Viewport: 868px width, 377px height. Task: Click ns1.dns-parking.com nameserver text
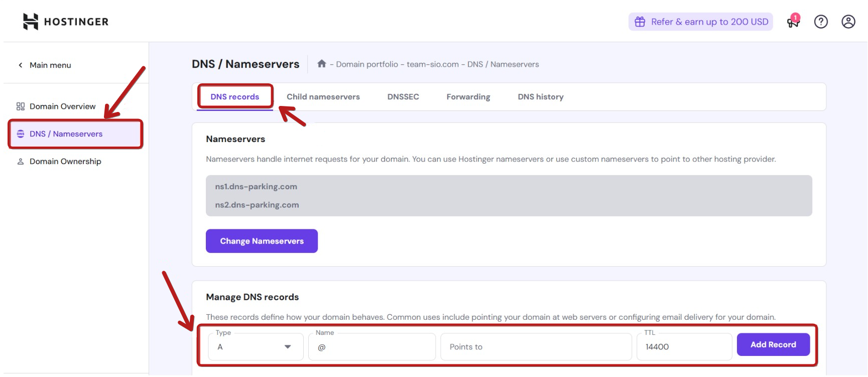point(256,187)
